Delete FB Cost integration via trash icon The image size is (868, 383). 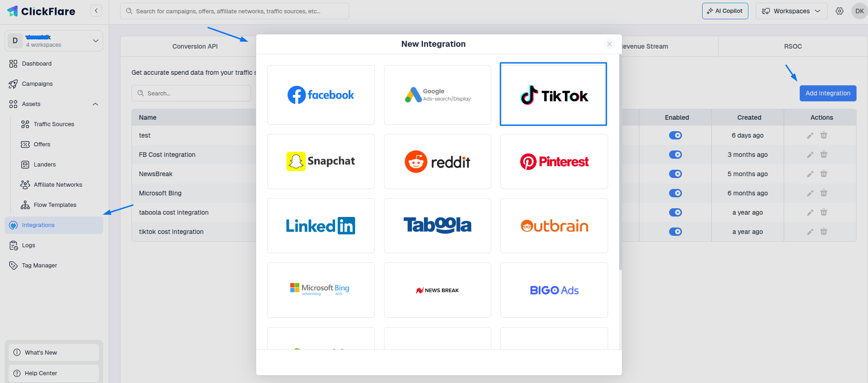coord(824,155)
